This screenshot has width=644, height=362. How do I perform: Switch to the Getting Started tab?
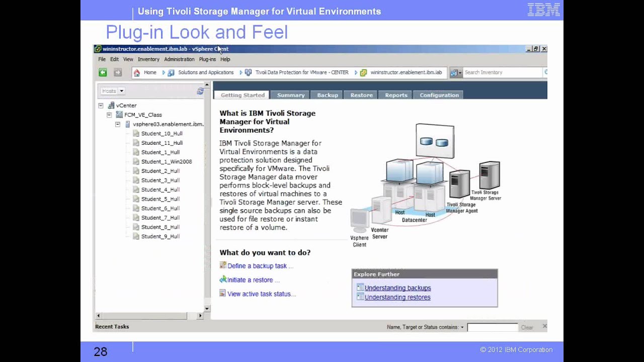[x=242, y=95]
